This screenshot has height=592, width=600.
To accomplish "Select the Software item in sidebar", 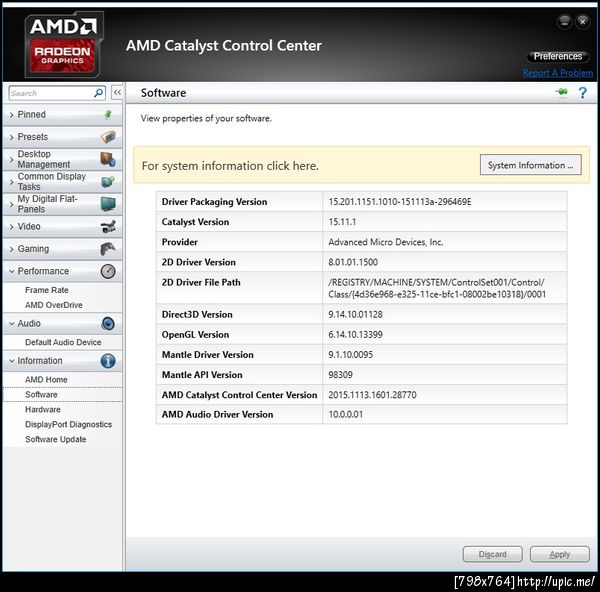I will (41, 395).
